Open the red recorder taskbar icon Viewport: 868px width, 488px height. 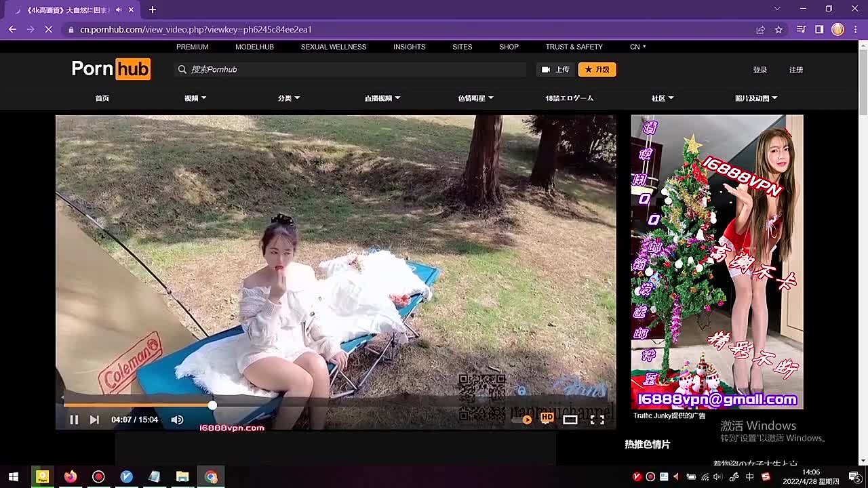click(98, 476)
